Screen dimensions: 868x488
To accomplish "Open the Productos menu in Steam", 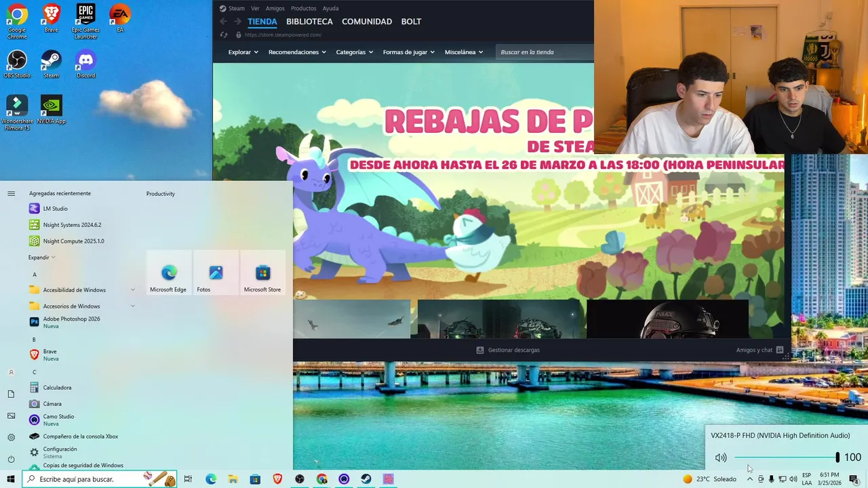I will coord(303,8).
